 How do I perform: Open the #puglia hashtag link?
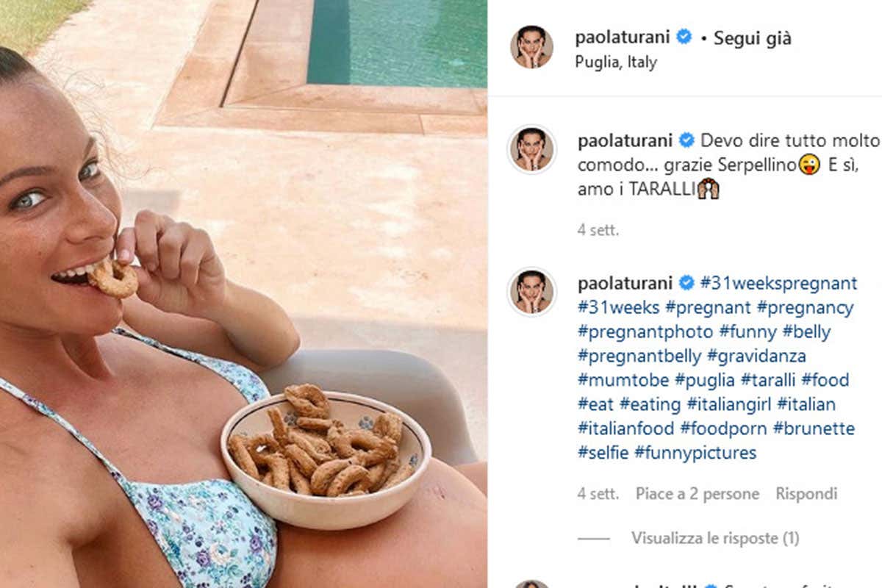point(705,380)
